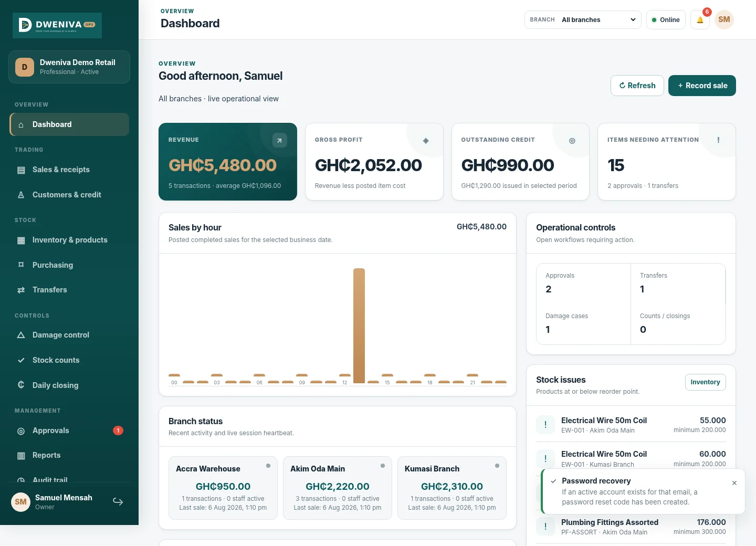Click the Dweniva OPS logo
The height and width of the screenshot is (546, 756).
(57, 25)
